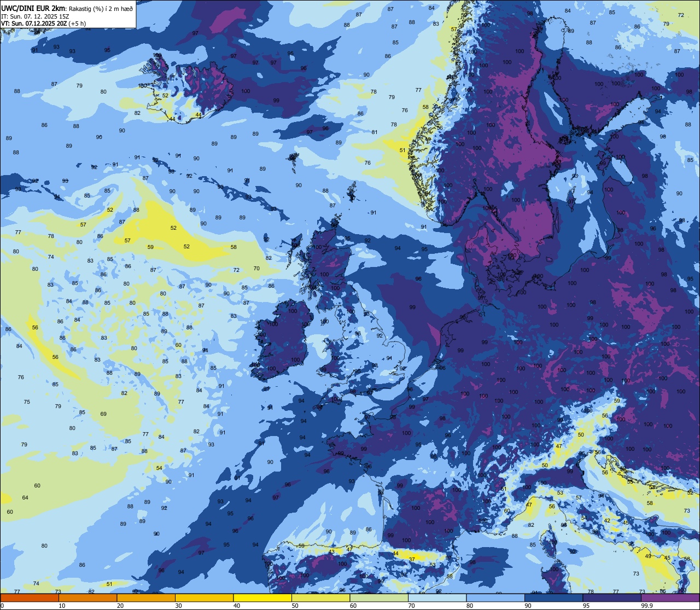Click the '70' humidity value on the map
The height and width of the screenshot is (610, 700).
click(256, 268)
